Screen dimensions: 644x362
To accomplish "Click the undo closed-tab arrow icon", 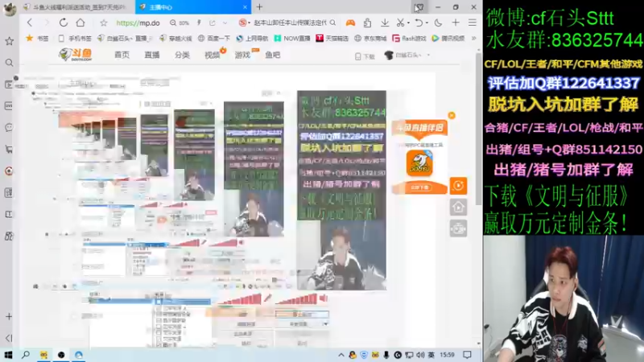I will pyautogui.click(x=419, y=23).
